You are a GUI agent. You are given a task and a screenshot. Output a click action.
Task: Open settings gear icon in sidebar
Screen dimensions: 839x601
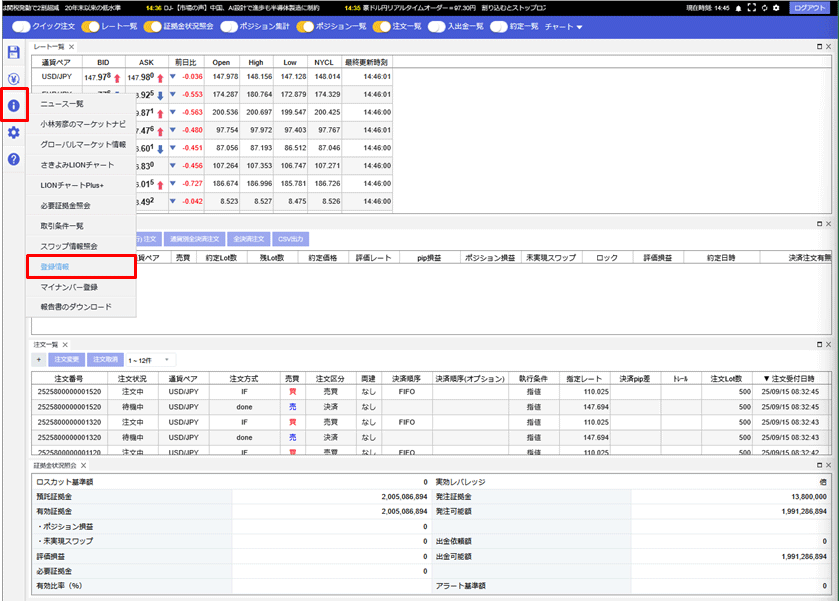pyautogui.click(x=13, y=132)
